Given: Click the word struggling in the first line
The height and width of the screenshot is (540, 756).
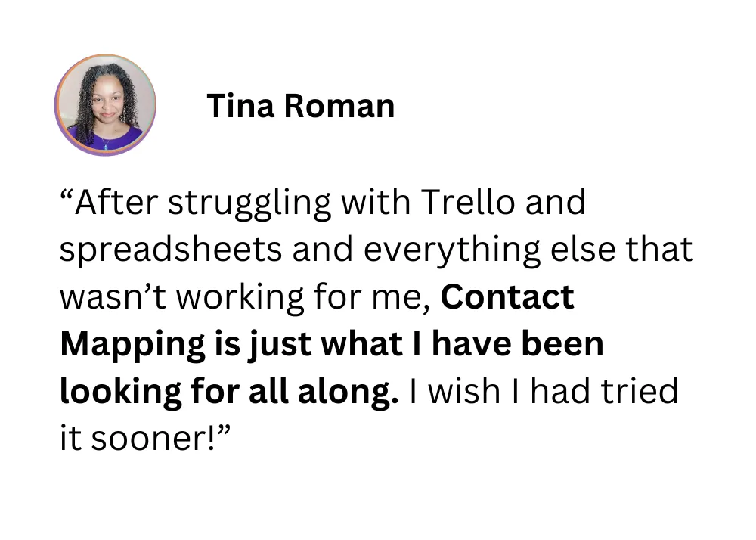Looking at the screenshot, I should (249, 203).
